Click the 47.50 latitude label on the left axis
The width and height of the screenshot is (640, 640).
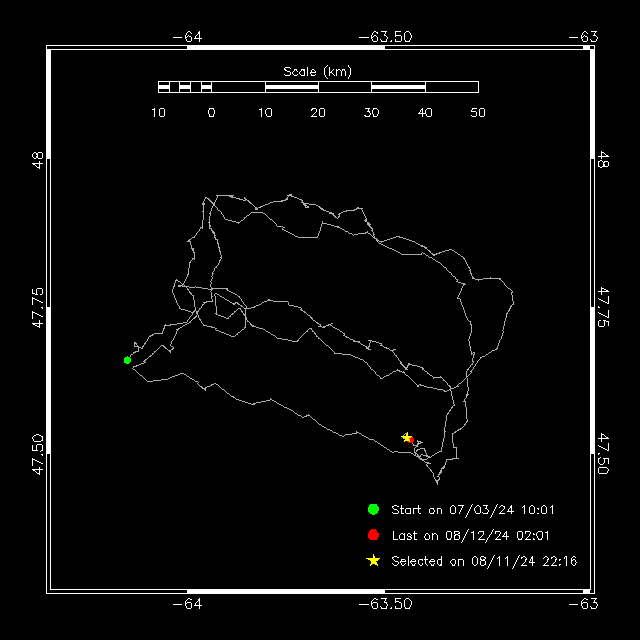[x=37, y=455]
